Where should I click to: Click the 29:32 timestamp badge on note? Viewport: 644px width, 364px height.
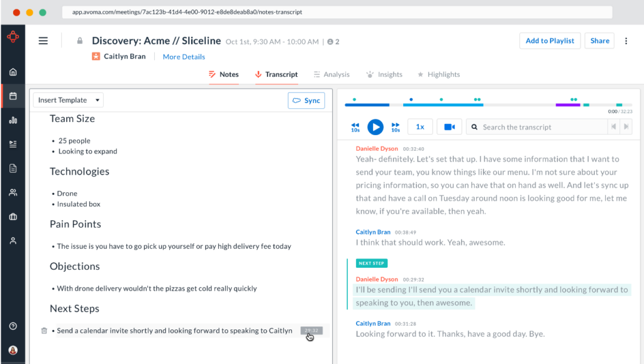(311, 330)
